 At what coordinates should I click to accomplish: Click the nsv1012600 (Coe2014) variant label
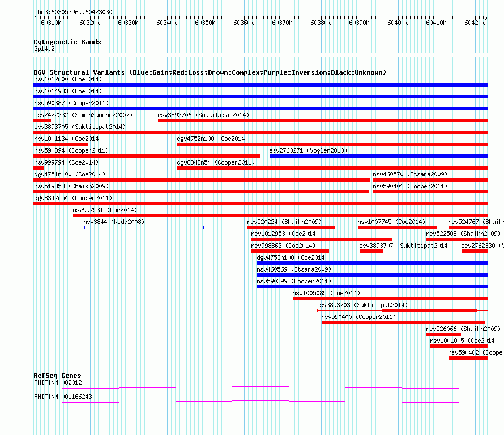pyautogui.click(x=68, y=79)
